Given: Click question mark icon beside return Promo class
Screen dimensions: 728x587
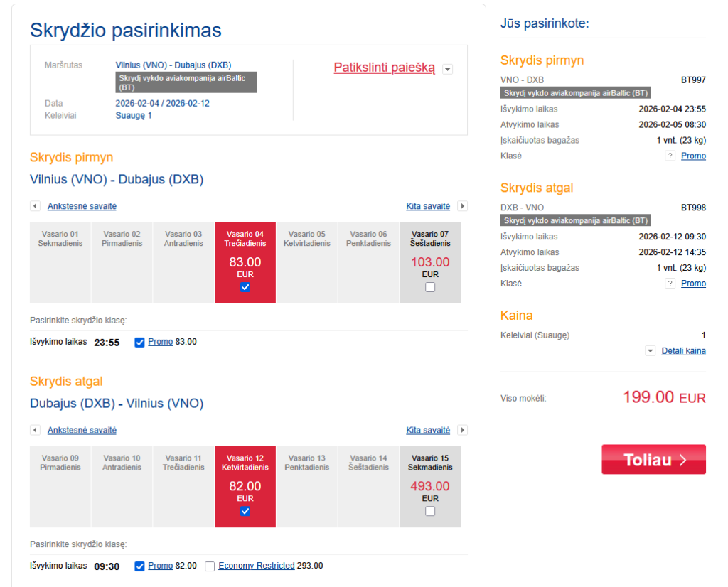Looking at the screenshot, I should 670,284.
